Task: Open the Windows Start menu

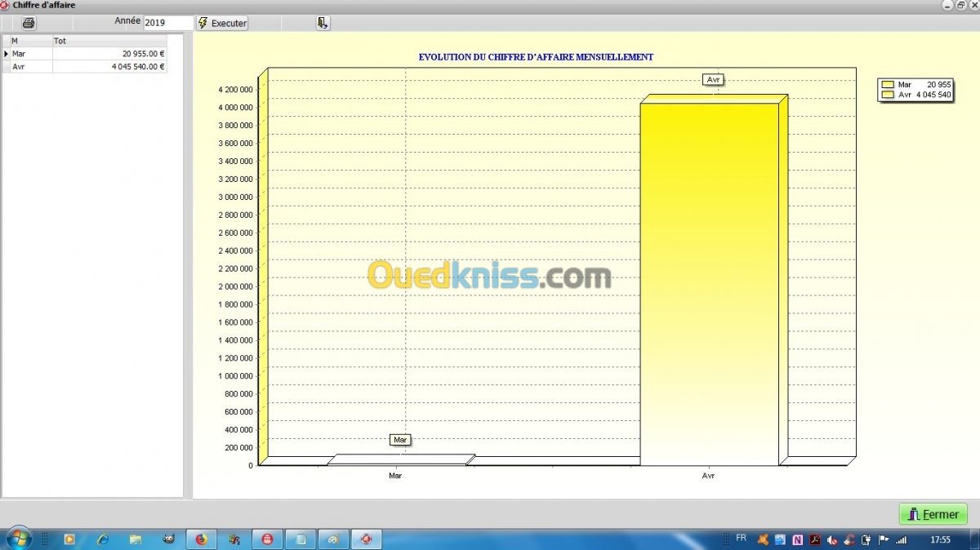Action: pyautogui.click(x=18, y=539)
